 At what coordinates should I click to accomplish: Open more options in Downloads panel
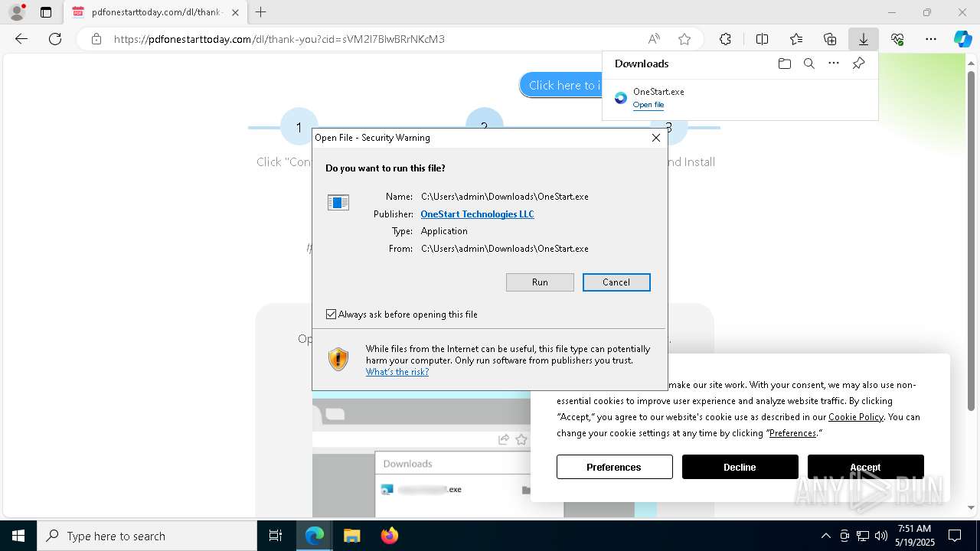834,64
